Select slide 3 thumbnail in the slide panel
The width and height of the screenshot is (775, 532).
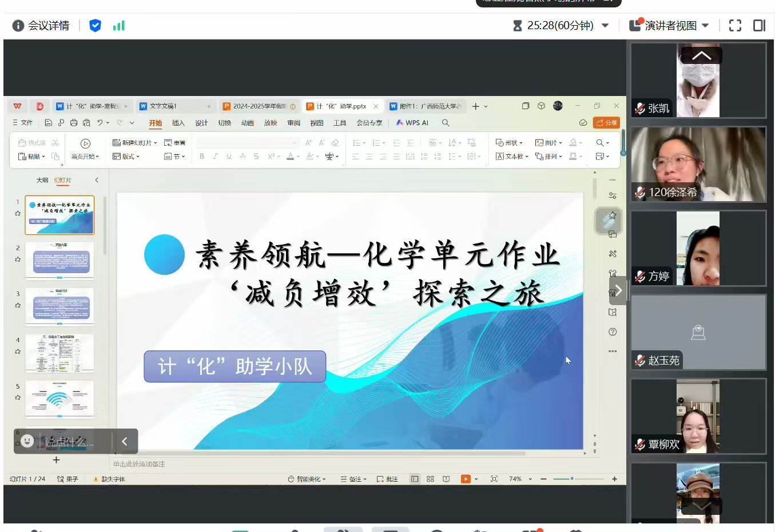(x=59, y=306)
